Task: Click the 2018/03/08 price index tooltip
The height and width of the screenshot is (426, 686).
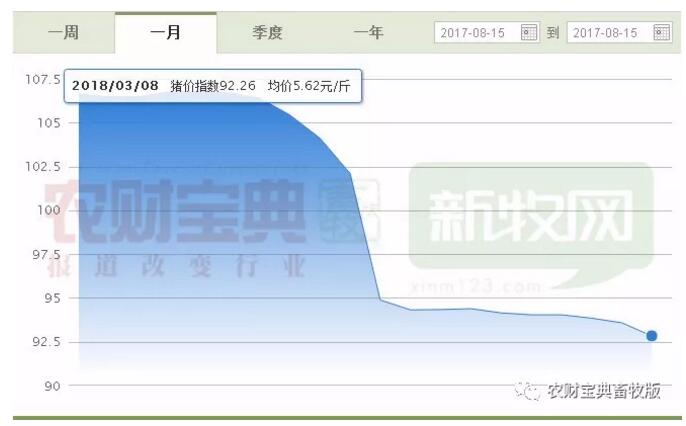Action: 213,86
